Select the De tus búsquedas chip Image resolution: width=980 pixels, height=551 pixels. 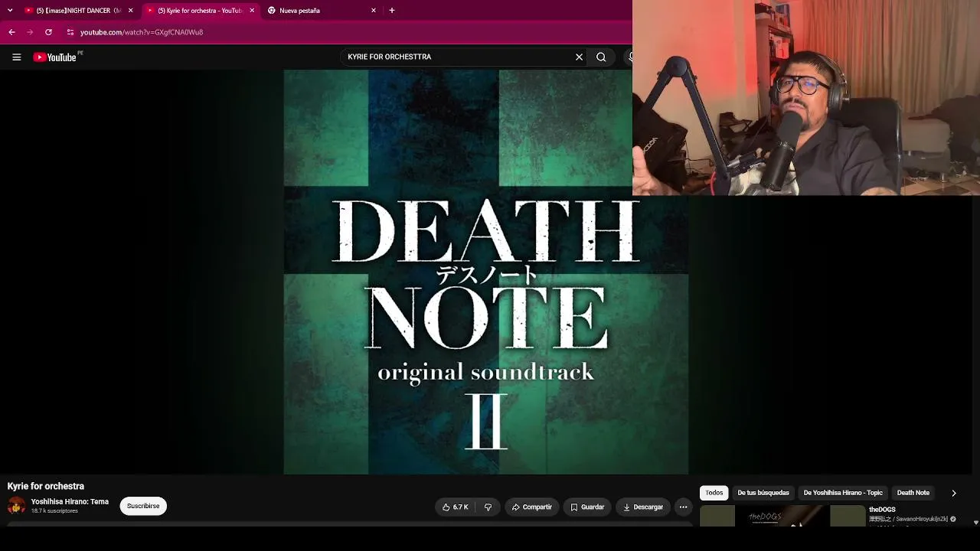(x=763, y=493)
